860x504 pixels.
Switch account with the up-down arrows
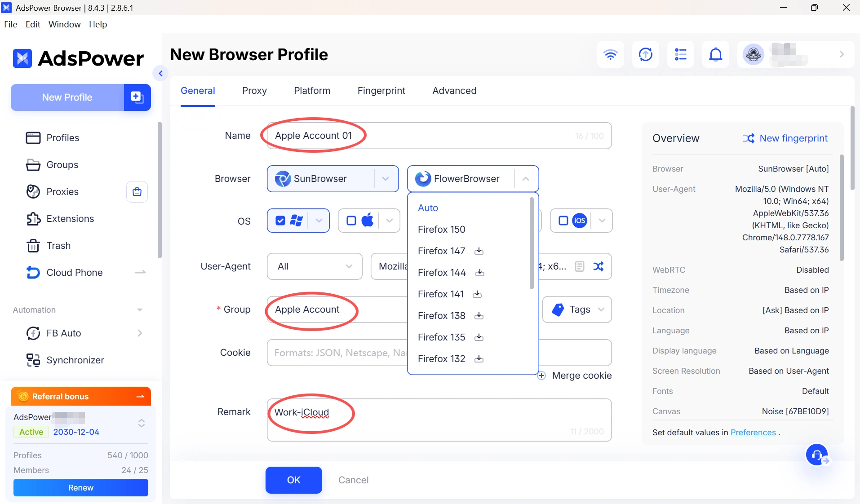pyautogui.click(x=141, y=423)
